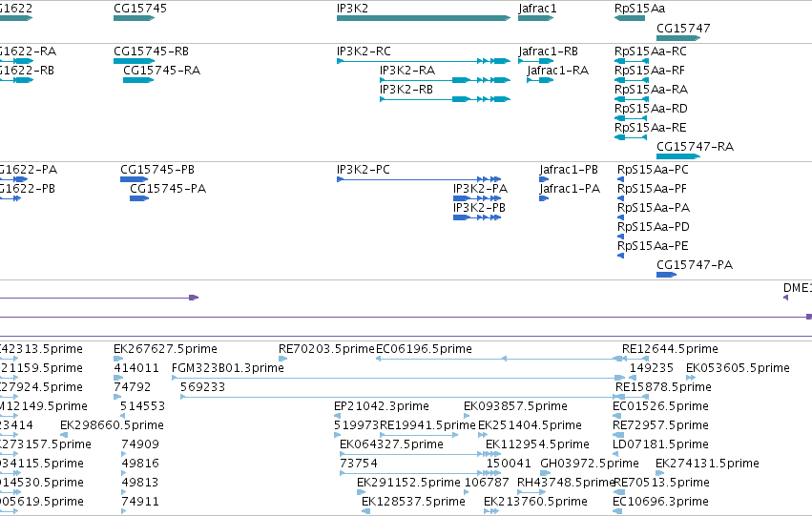This screenshot has width=812, height=516.
Task: Click EST RE72957.5prime
Action: tap(660, 425)
